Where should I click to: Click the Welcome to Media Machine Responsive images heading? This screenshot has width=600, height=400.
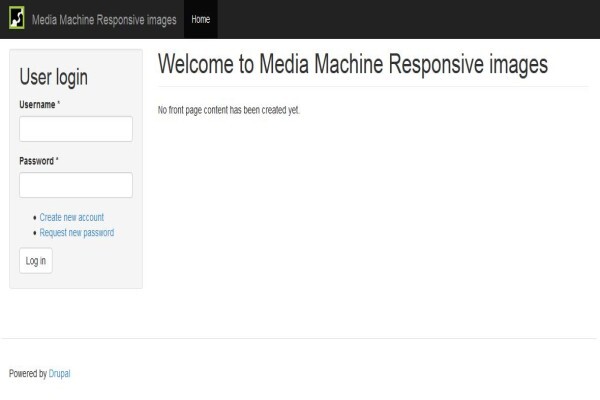pyautogui.click(x=353, y=64)
